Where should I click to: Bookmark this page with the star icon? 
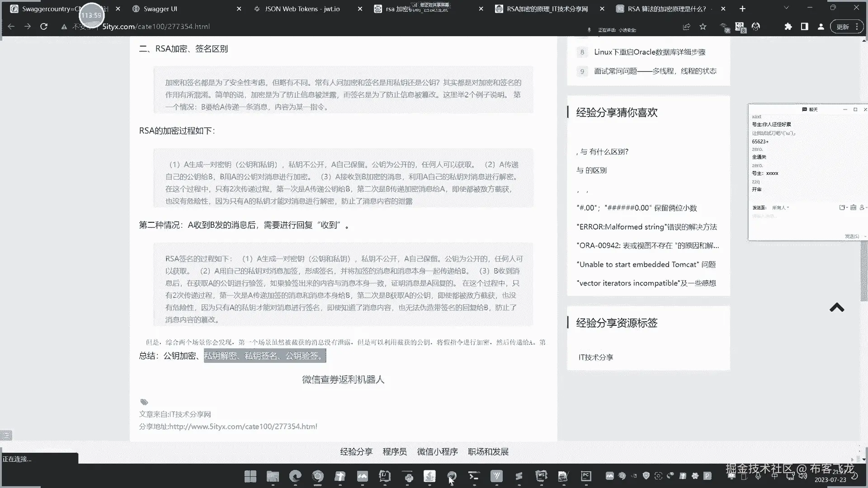703,27
